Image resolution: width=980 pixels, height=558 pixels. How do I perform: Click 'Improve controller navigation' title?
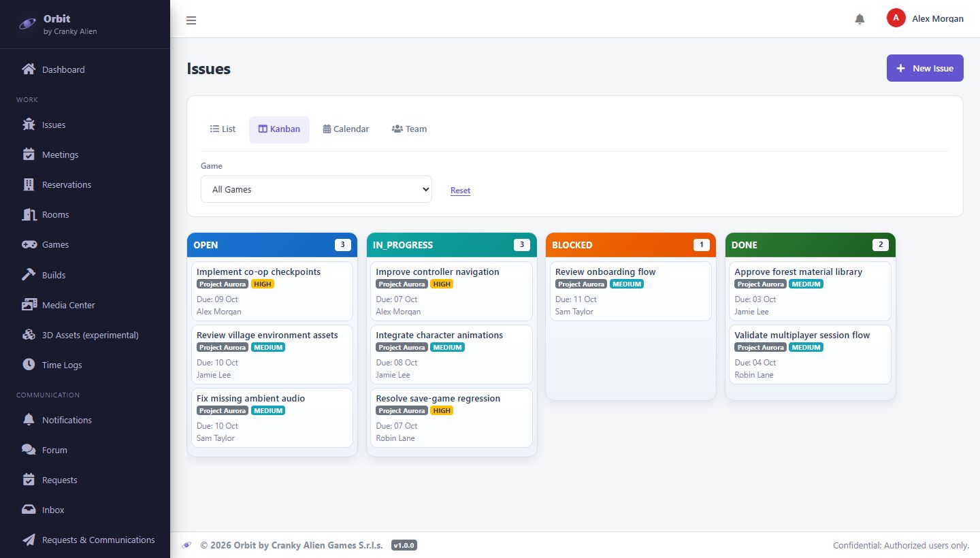(438, 272)
